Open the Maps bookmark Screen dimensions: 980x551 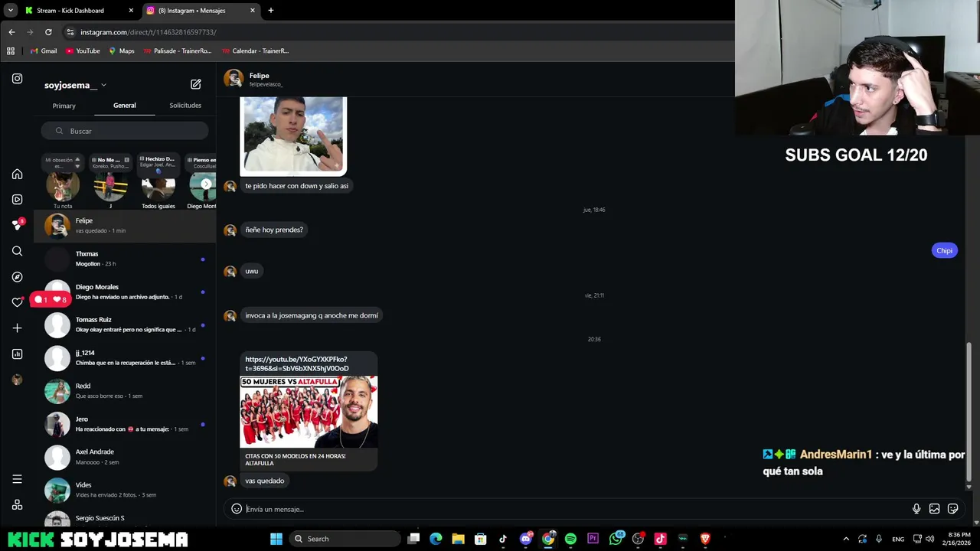tap(121, 51)
